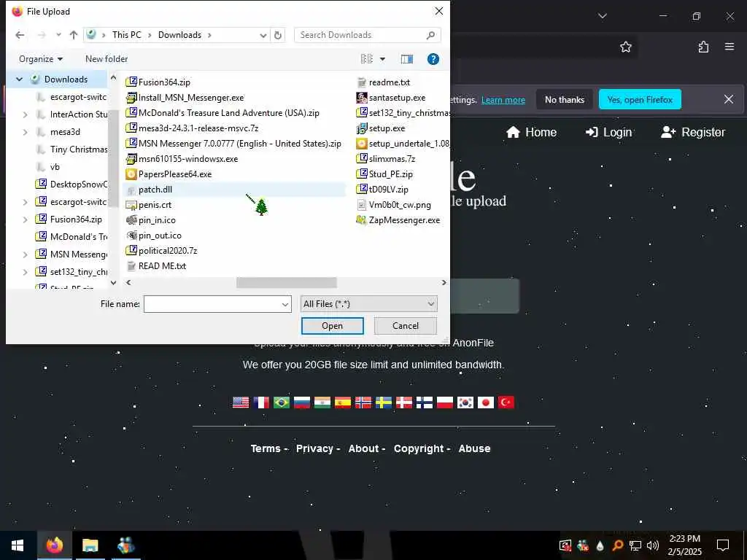Open the Windows Start menu
The height and width of the screenshot is (560, 747).
coord(18,545)
